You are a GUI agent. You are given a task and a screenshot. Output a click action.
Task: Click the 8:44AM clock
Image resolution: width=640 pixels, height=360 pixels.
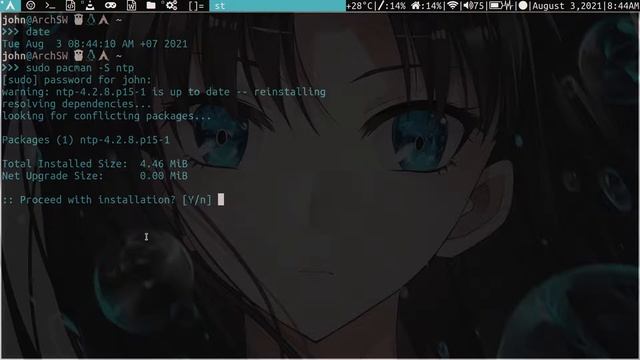622,6
